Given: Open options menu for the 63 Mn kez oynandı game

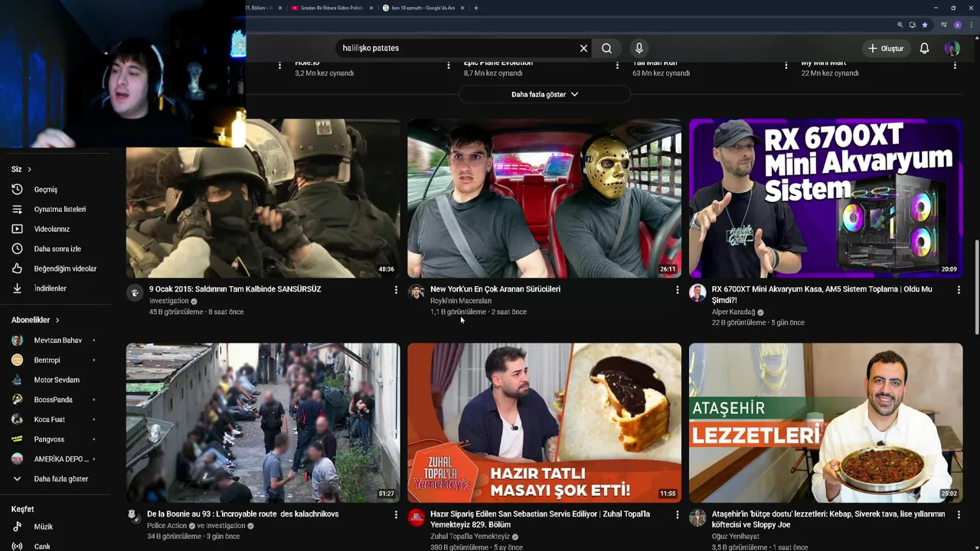Looking at the screenshot, I should coord(786,66).
